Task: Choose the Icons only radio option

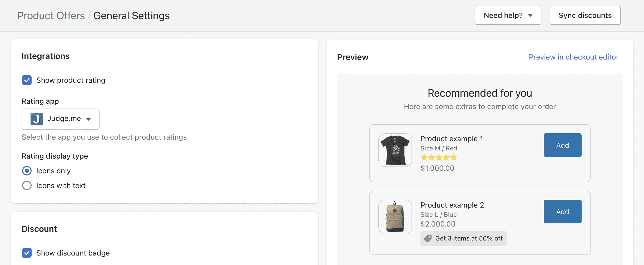Action: [x=27, y=171]
